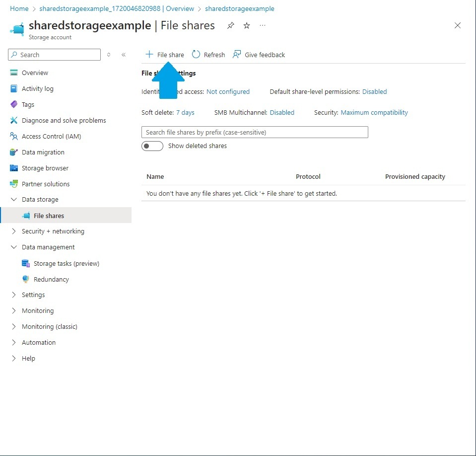The image size is (476, 456).
Task: Create a new share with + File share
Action: click(164, 55)
